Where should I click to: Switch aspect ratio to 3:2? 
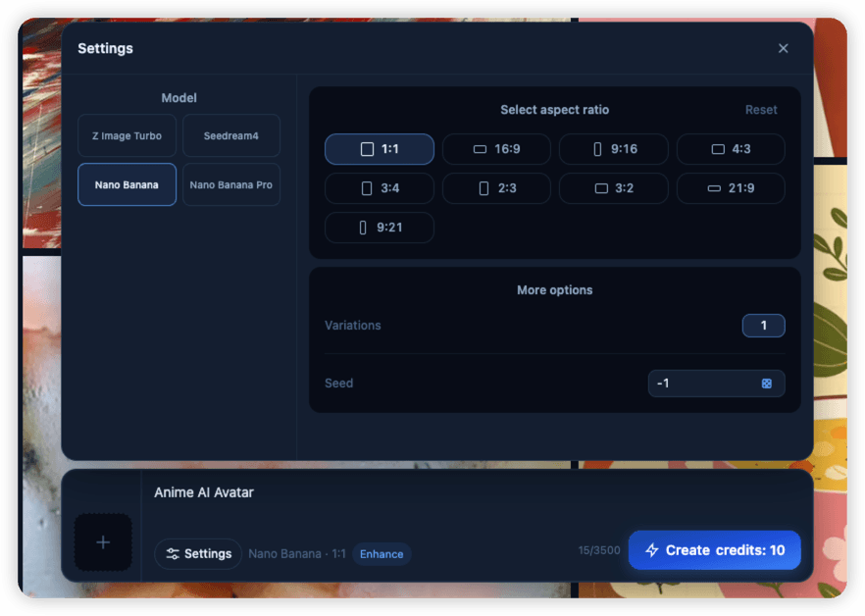[614, 188]
